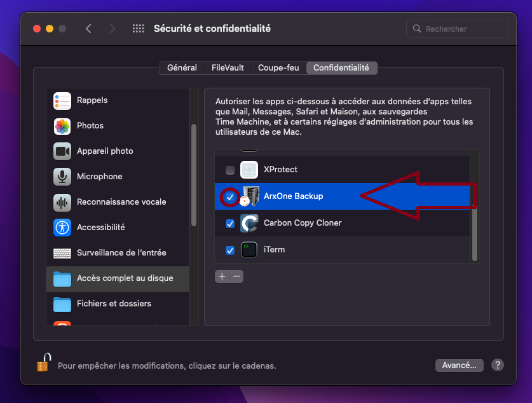
Task: Open Microphone privacy settings
Action: pos(62,177)
